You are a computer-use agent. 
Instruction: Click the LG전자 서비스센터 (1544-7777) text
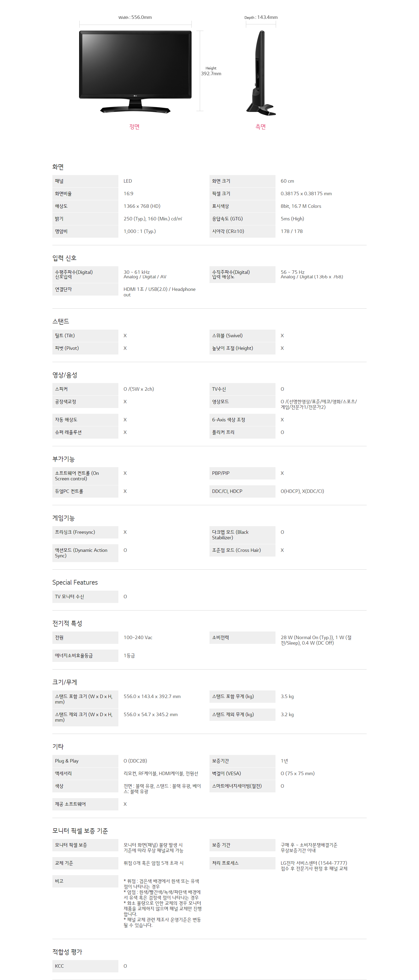point(314,863)
